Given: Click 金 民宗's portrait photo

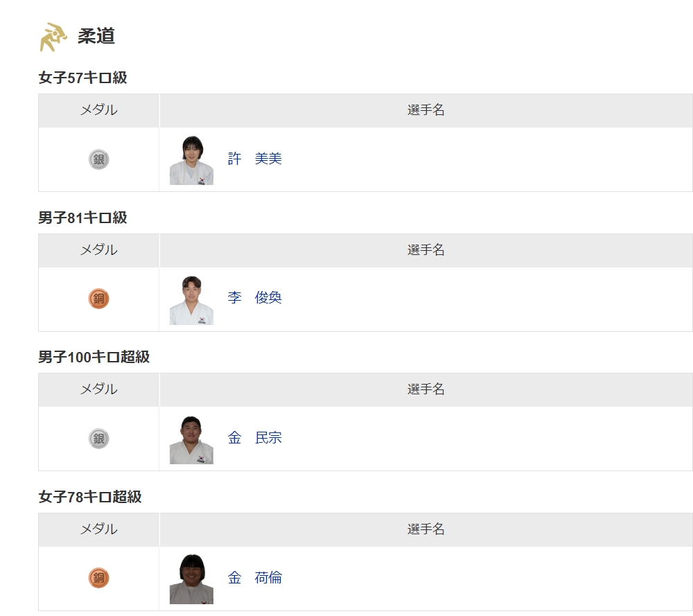Looking at the screenshot, I should pyautogui.click(x=191, y=440).
